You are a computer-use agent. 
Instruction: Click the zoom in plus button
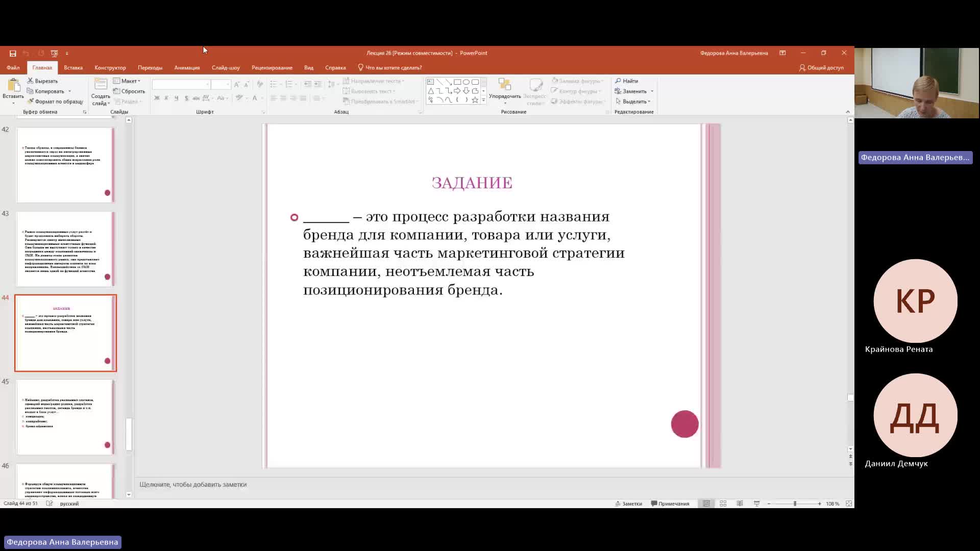pyautogui.click(x=819, y=504)
